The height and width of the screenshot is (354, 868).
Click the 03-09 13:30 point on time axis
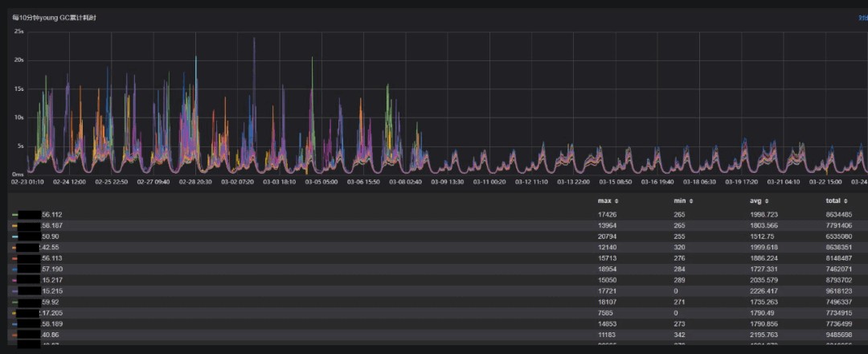(446, 182)
